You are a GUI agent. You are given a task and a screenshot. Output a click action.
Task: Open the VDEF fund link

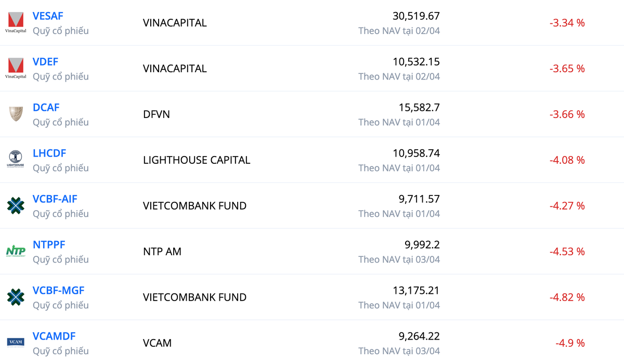click(x=45, y=62)
